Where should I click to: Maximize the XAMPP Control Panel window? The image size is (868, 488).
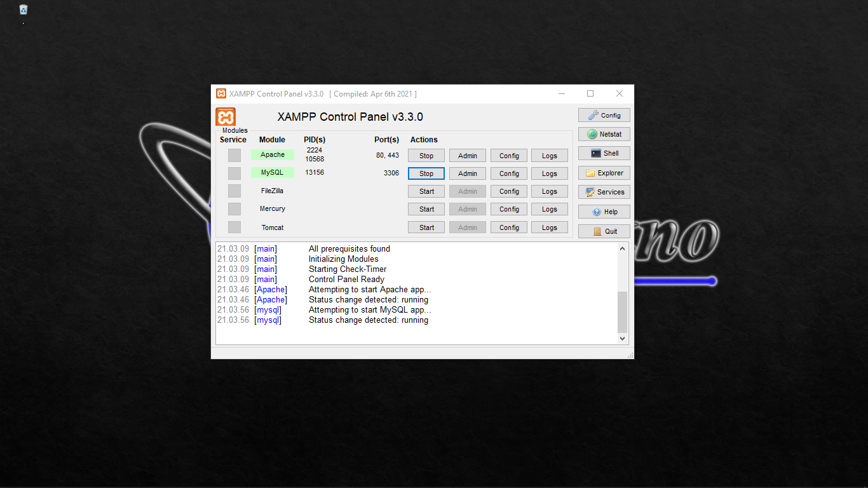[590, 93]
